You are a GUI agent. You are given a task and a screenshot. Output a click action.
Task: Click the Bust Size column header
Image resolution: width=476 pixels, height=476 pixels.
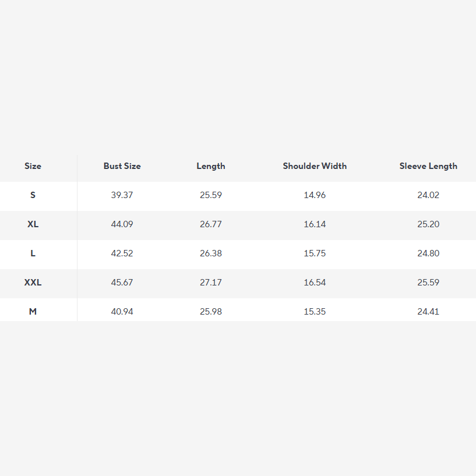point(122,166)
